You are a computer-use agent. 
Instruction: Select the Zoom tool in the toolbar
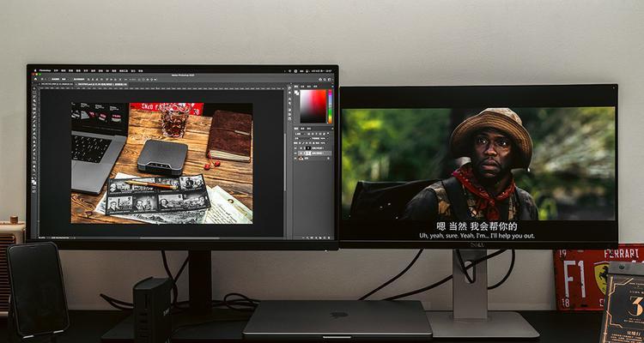tap(34, 171)
